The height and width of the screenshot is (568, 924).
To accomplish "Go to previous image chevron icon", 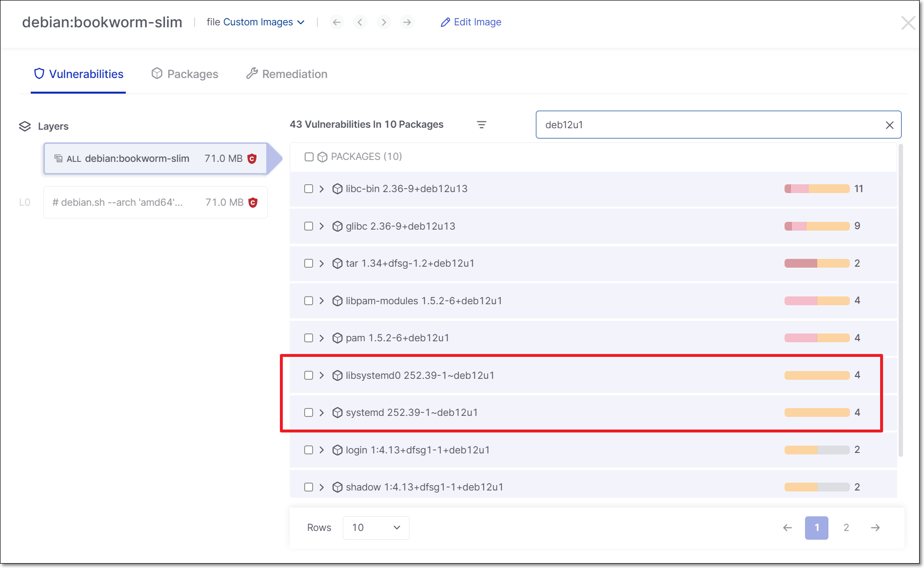I will 360,22.
